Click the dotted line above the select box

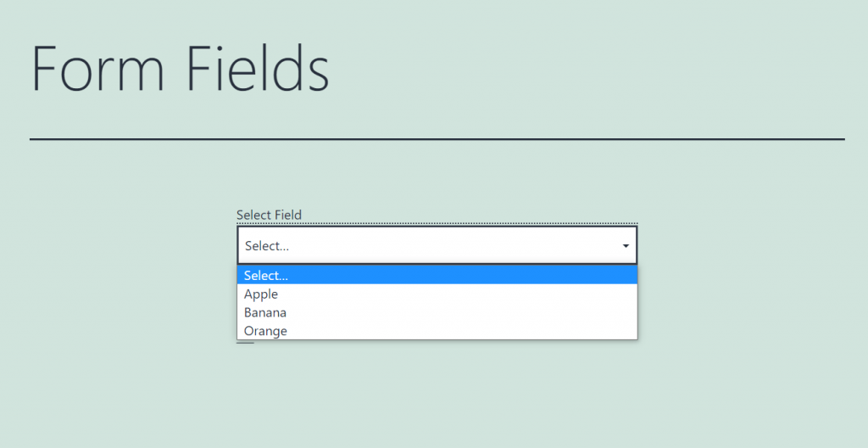click(x=437, y=223)
